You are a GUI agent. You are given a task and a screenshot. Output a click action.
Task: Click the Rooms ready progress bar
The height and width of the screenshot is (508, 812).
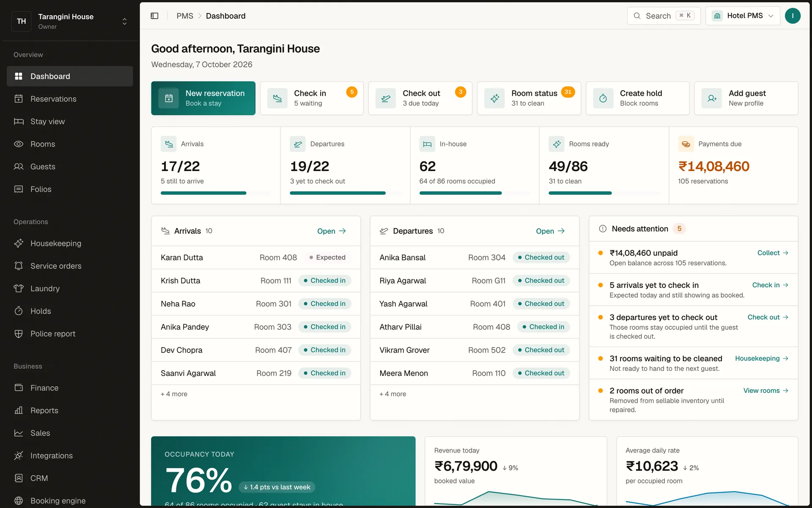point(604,193)
